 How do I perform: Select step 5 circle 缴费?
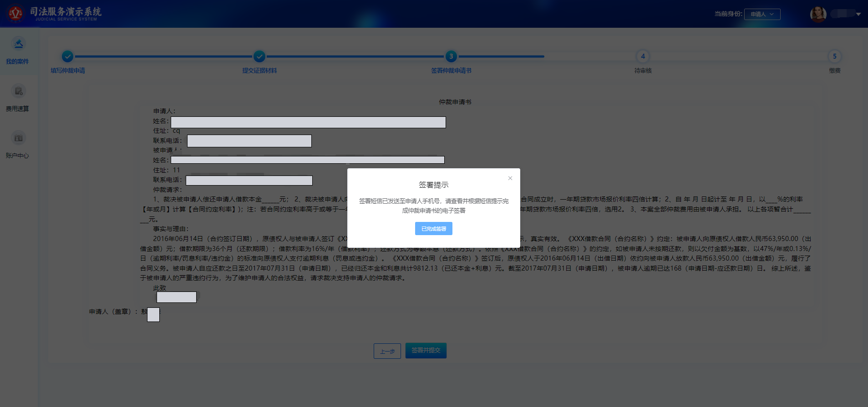[834, 56]
